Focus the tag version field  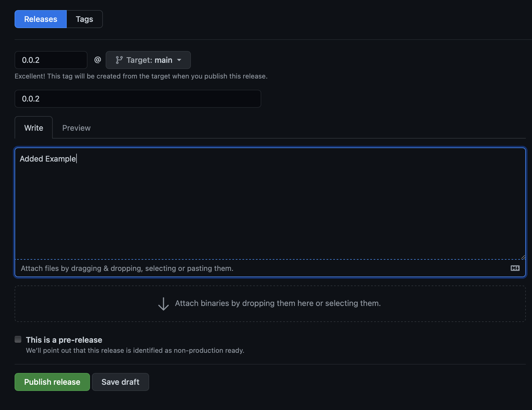51,60
